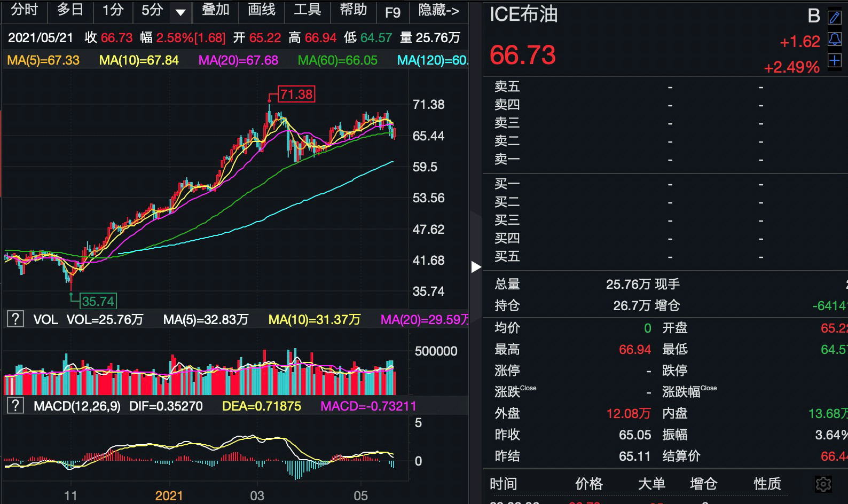Open the settings gear in trade list header
Image resolution: width=848 pixels, height=504 pixels.
(x=823, y=484)
